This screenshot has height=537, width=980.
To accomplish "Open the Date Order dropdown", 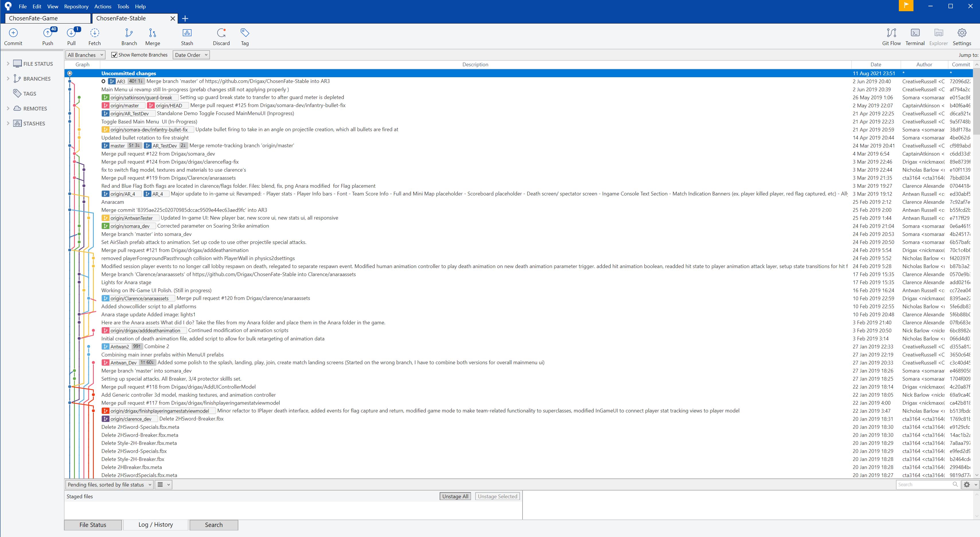I will pyautogui.click(x=191, y=55).
